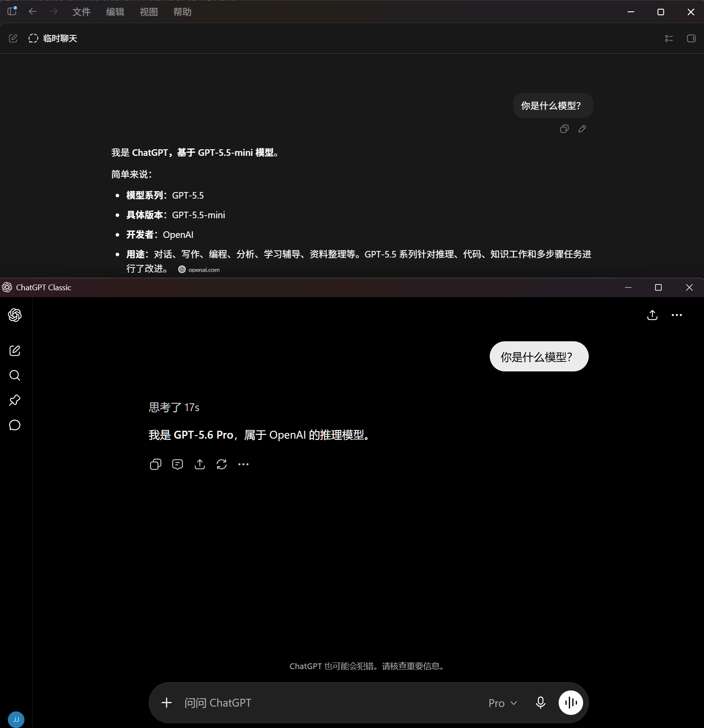Click the microphone dictation icon
This screenshot has width=704, height=728.
540,703
